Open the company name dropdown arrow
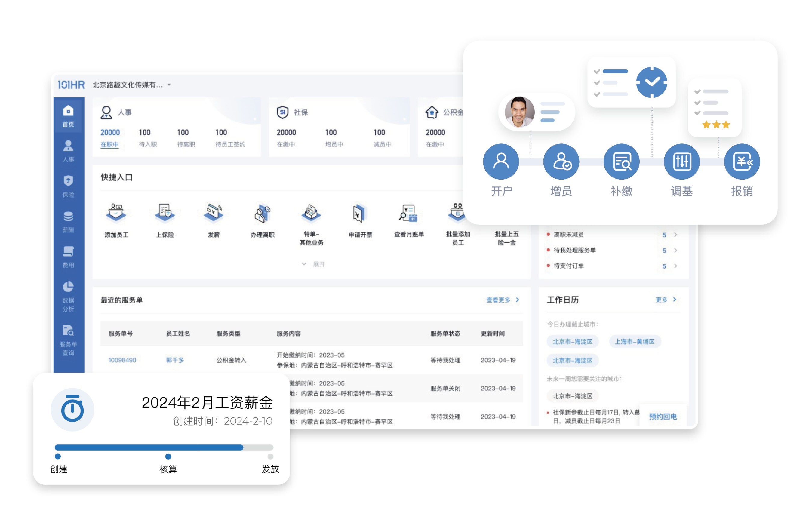The width and height of the screenshot is (812, 526). tap(169, 85)
